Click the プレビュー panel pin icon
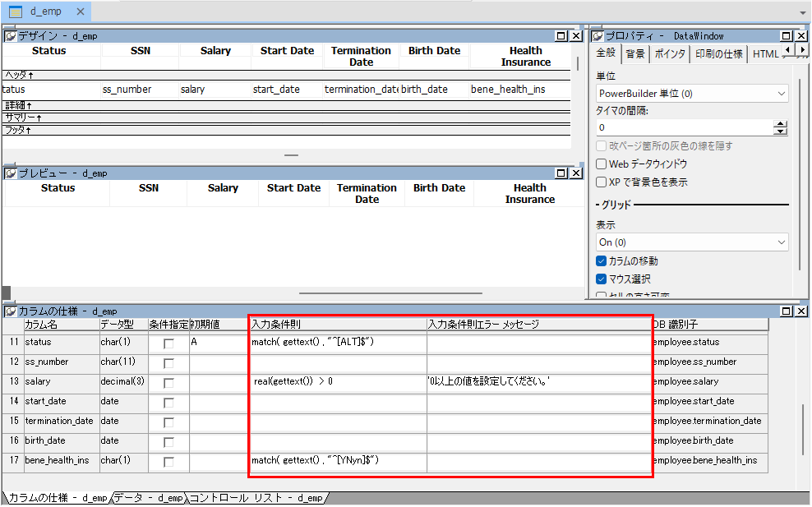The width and height of the screenshot is (812, 507). (x=11, y=173)
